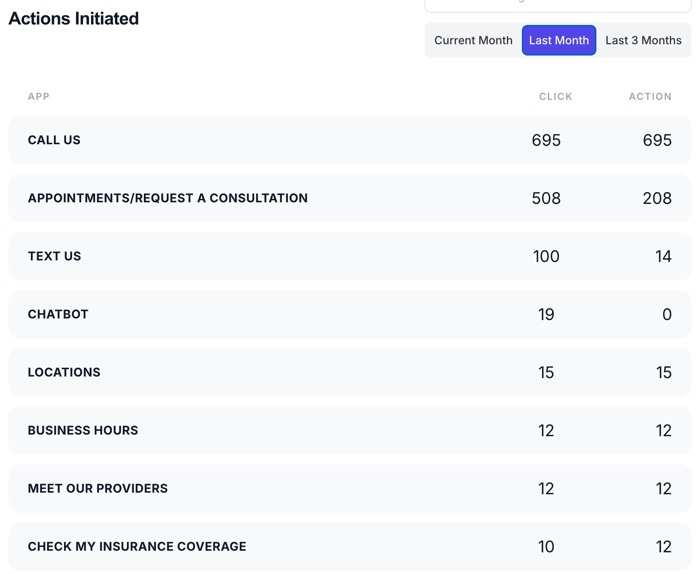Click BUSINESS HOURS action count 12

(x=663, y=430)
